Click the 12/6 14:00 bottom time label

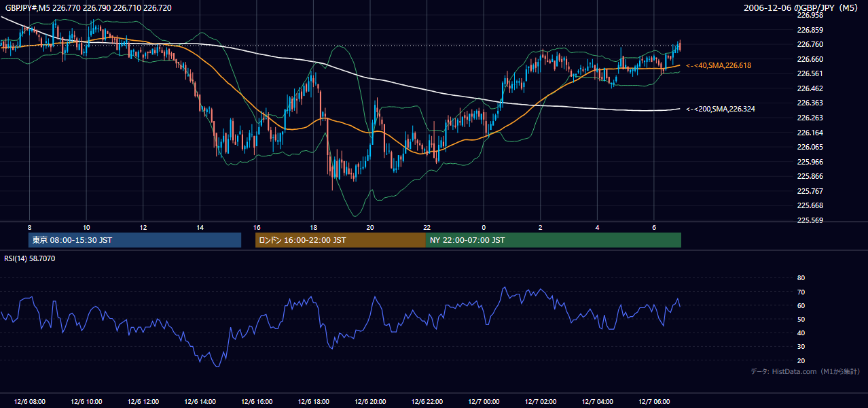pos(200,402)
